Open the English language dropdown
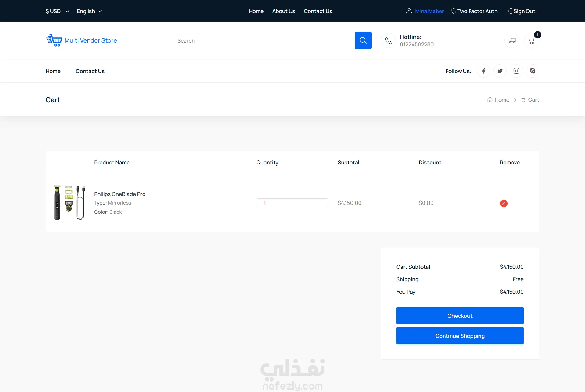 pyautogui.click(x=89, y=11)
